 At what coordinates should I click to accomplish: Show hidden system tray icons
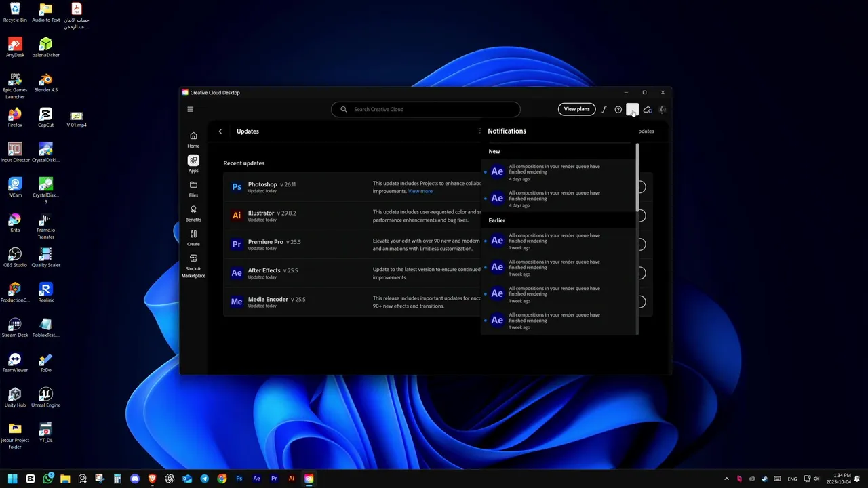click(x=726, y=479)
